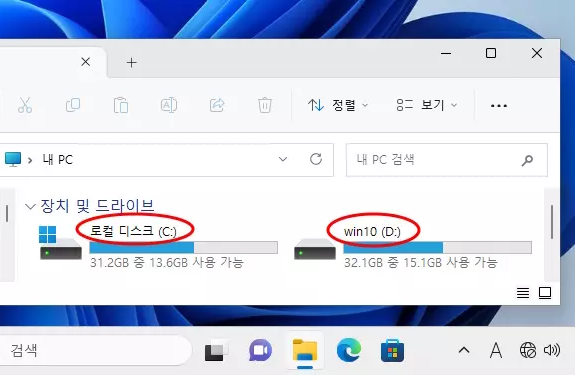
Task: Click the magnifier icon in search box
Action: tap(527, 160)
